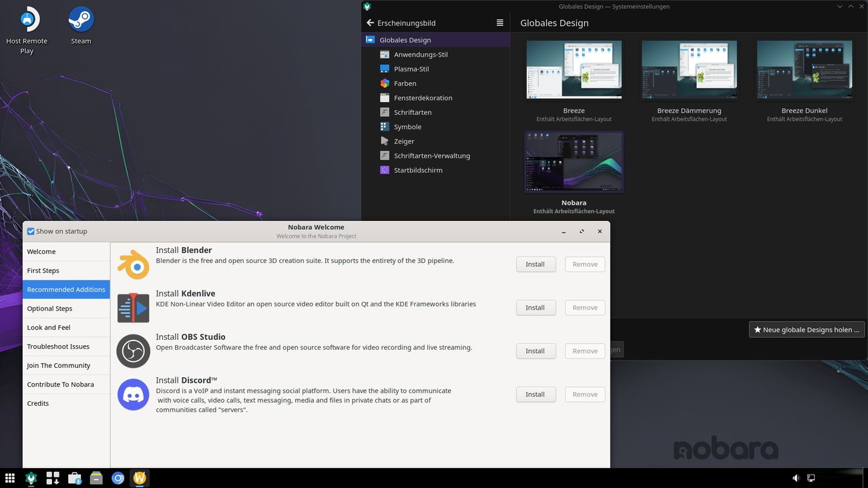Install OBS Studio with its Install button
The image size is (868, 488).
(x=535, y=351)
